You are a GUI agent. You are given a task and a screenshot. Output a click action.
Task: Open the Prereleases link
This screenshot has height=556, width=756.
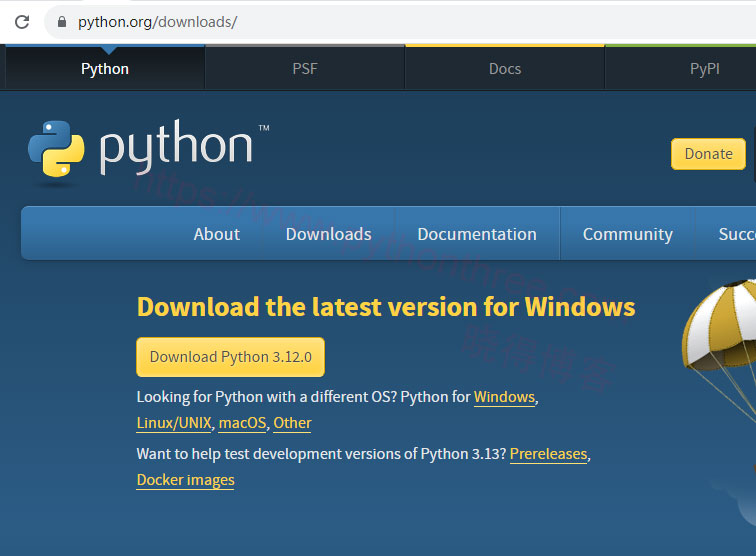(549, 454)
